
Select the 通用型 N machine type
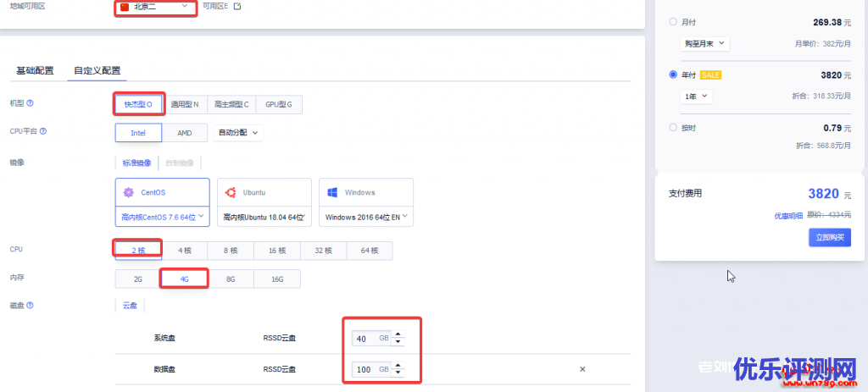185,104
